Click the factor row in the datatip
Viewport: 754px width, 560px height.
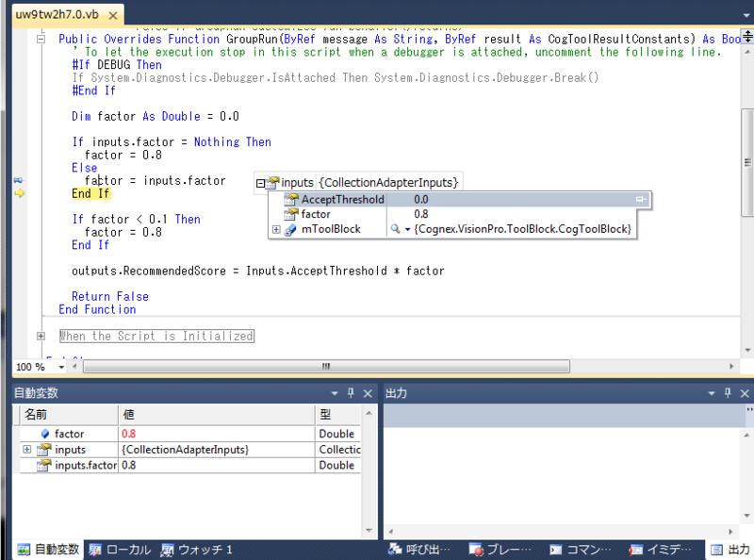pyautogui.click(x=452, y=214)
